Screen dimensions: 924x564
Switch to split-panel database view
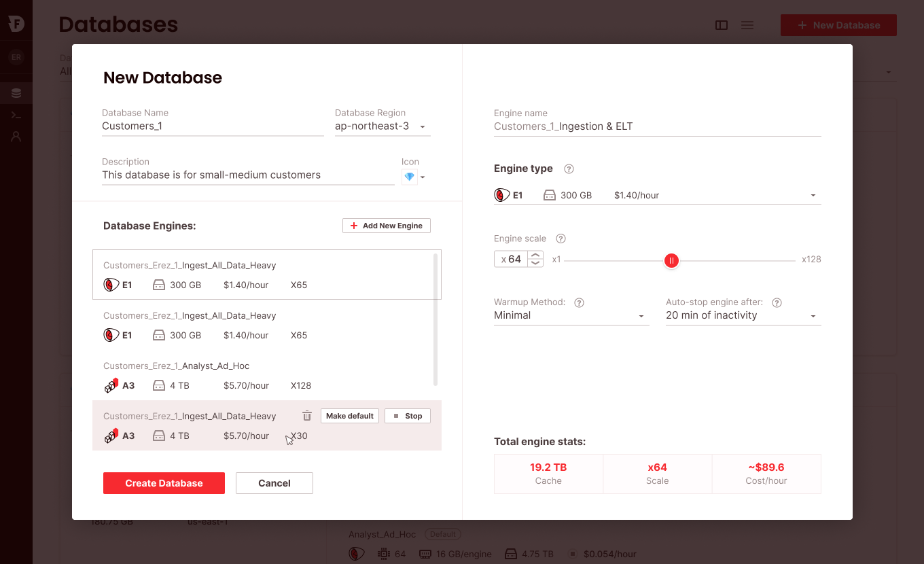(721, 24)
